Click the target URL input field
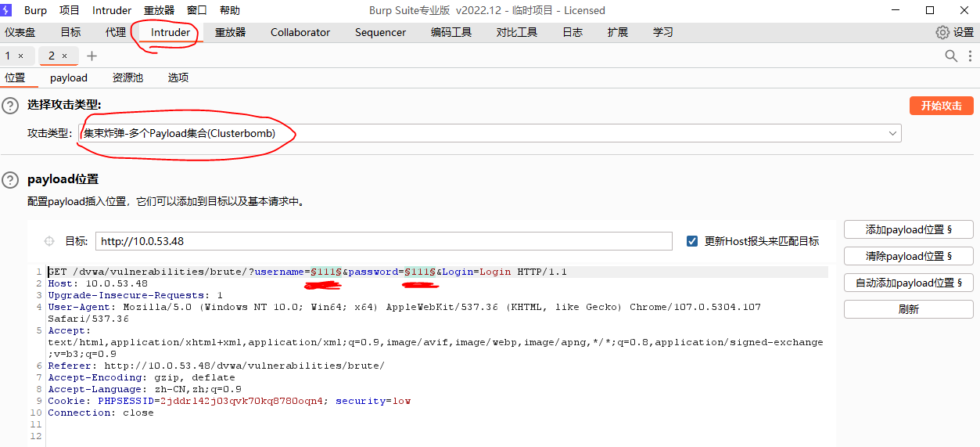 coord(383,241)
